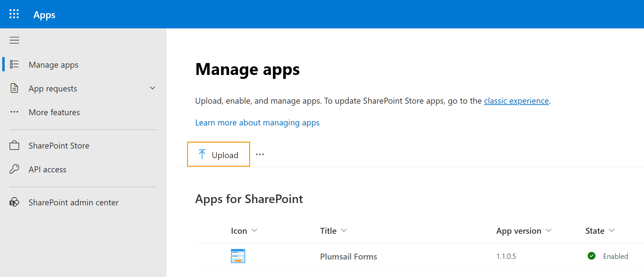Click the Manage apps list icon
Screen dimensions: 644x277
(14, 64)
